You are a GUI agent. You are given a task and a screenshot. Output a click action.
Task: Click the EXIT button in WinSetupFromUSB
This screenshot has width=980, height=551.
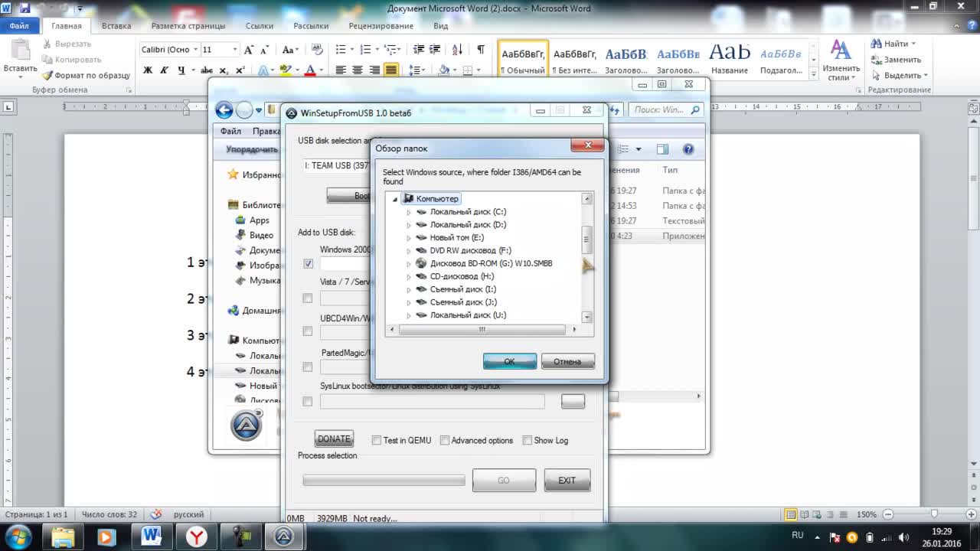pos(567,481)
